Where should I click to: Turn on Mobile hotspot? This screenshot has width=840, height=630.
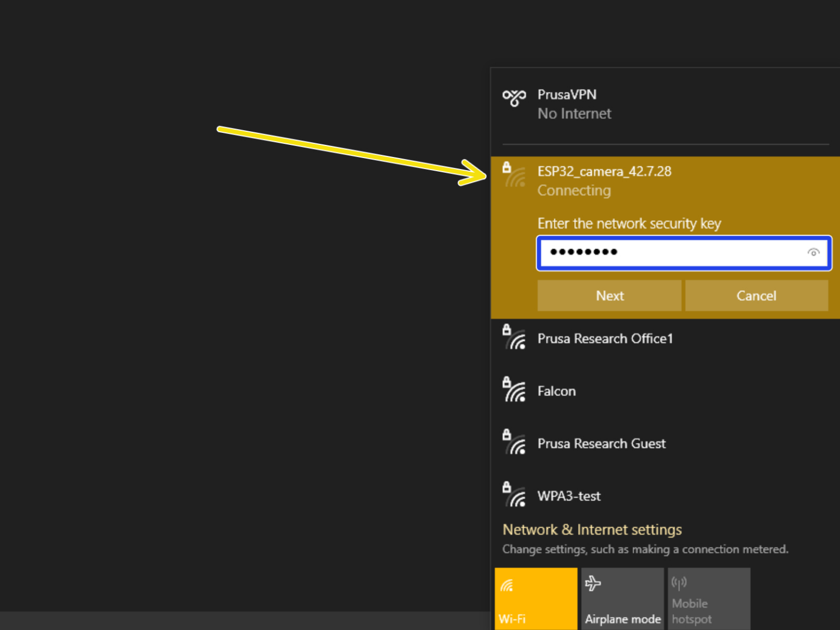pyautogui.click(x=709, y=598)
